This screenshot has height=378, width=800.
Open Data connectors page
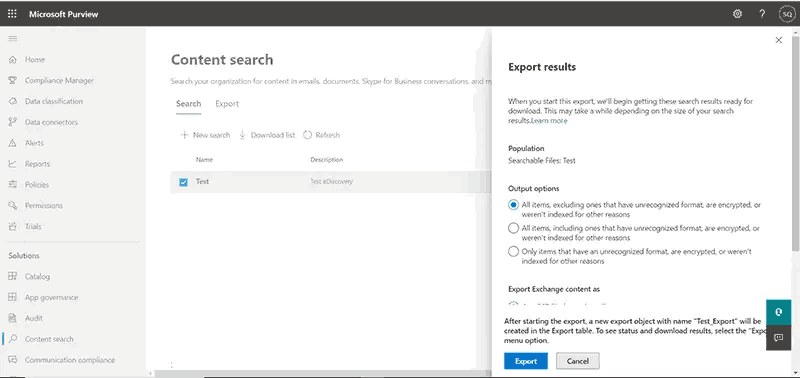[51, 122]
